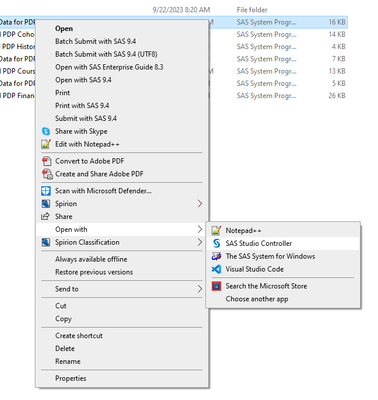Click the 7 KB file size cell
The image size is (378, 400).
pos(339,59)
